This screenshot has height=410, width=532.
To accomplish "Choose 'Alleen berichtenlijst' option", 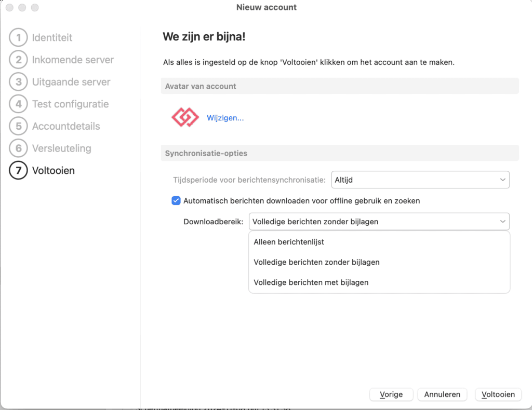I will (289, 242).
